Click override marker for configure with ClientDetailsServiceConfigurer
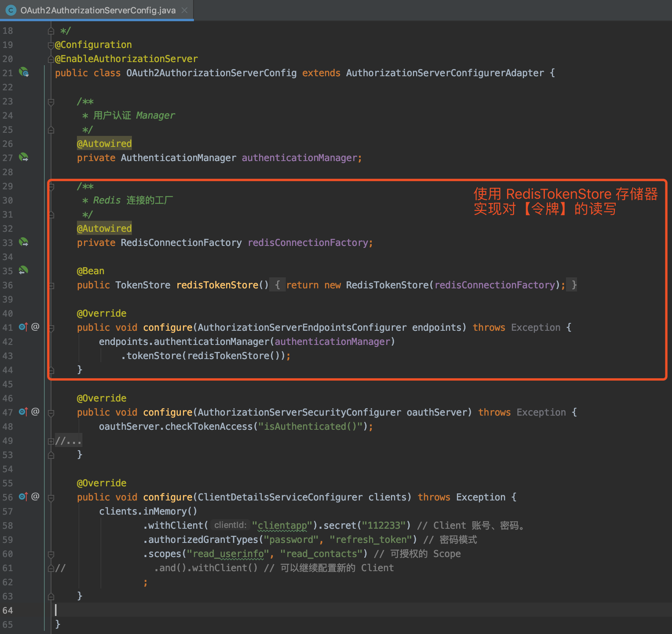The width and height of the screenshot is (672, 634). (x=23, y=497)
